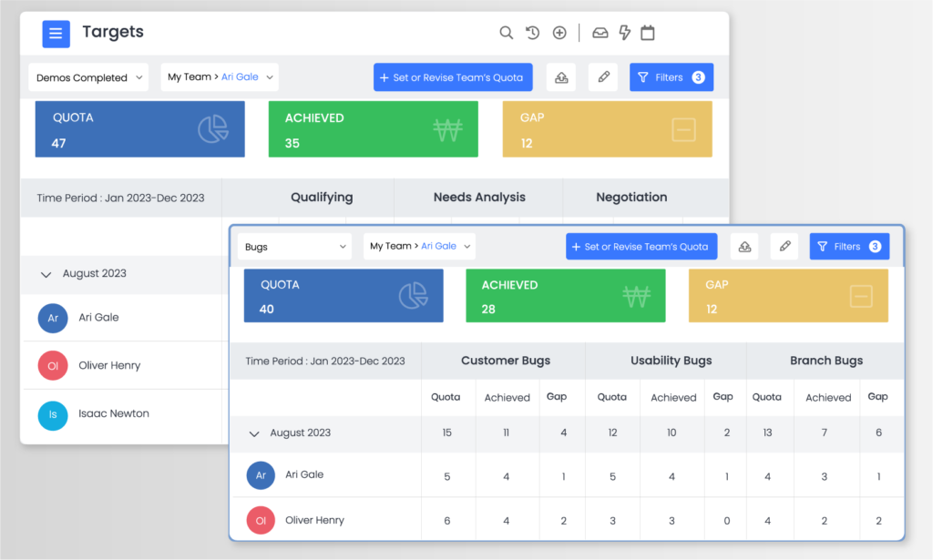This screenshot has height=560, width=933.
Task: Click Branch Bugs quota value 13
Action: point(767,433)
